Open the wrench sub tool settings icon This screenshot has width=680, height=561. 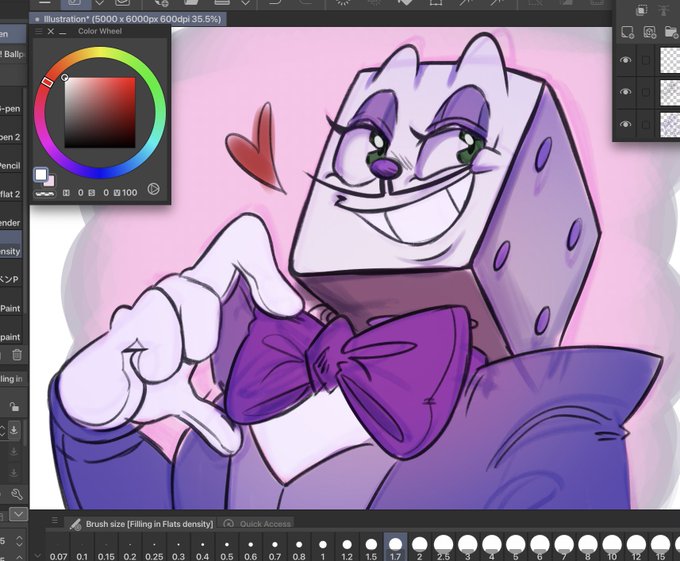tap(16, 494)
